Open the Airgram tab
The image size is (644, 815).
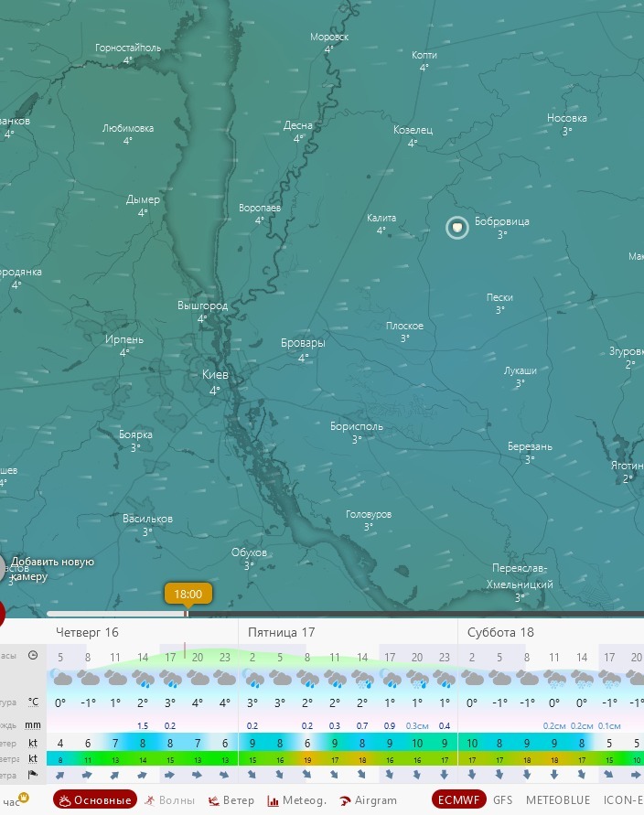pos(368,800)
